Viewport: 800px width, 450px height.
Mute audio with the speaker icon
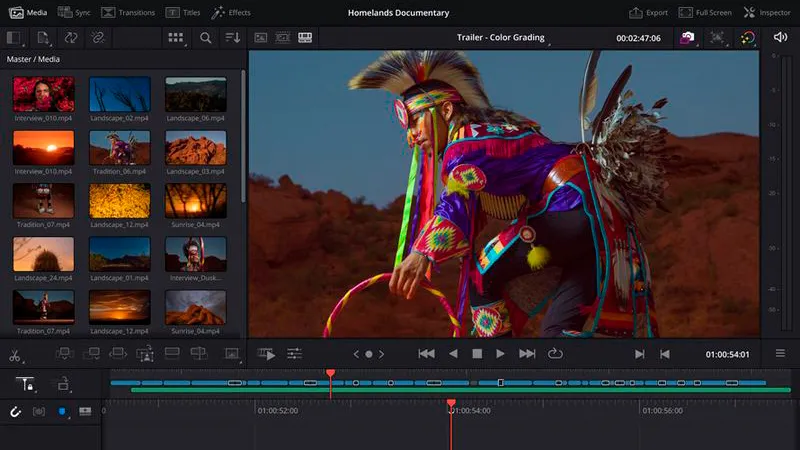click(780, 37)
